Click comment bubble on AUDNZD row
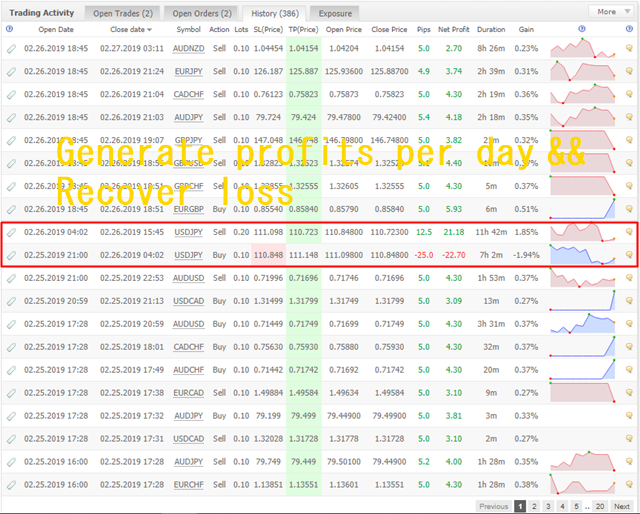Screen dimensions: 640x514 tap(629, 48)
